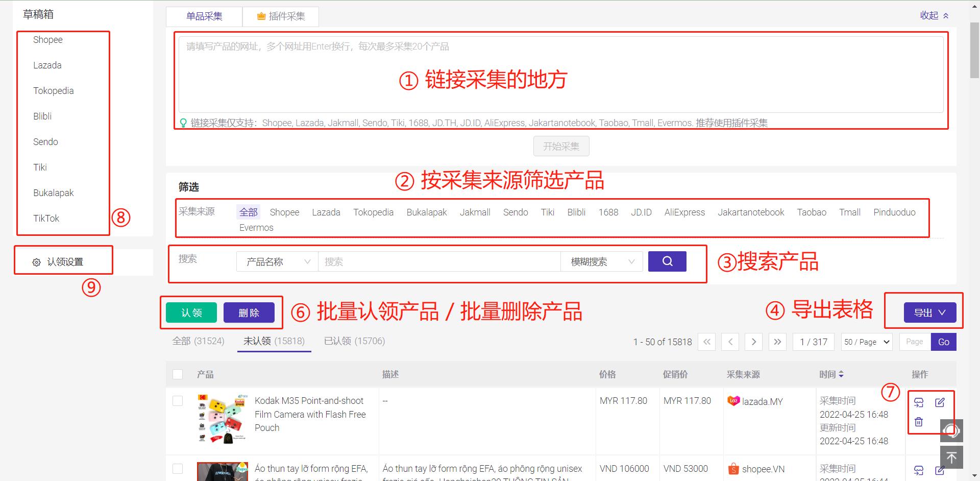Filter source by 全部
Screen dimensions: 980x481
249,212
